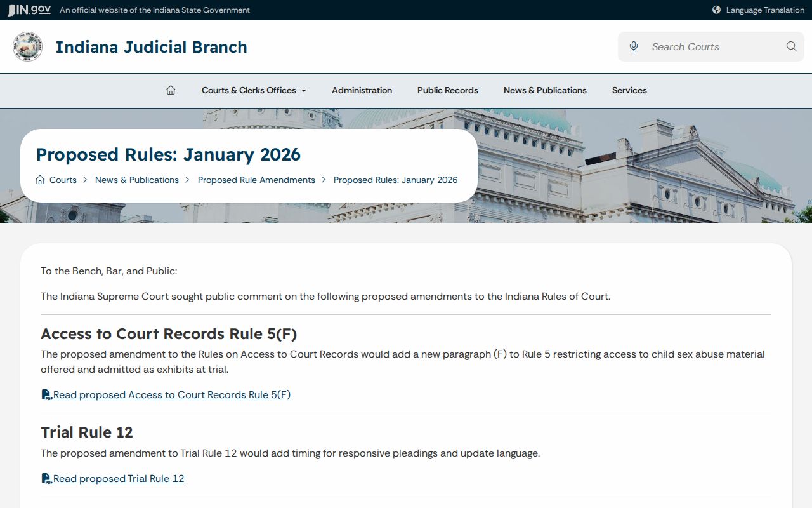Open Read proposed Trial Rule 12 link

(x=119, y=479)
